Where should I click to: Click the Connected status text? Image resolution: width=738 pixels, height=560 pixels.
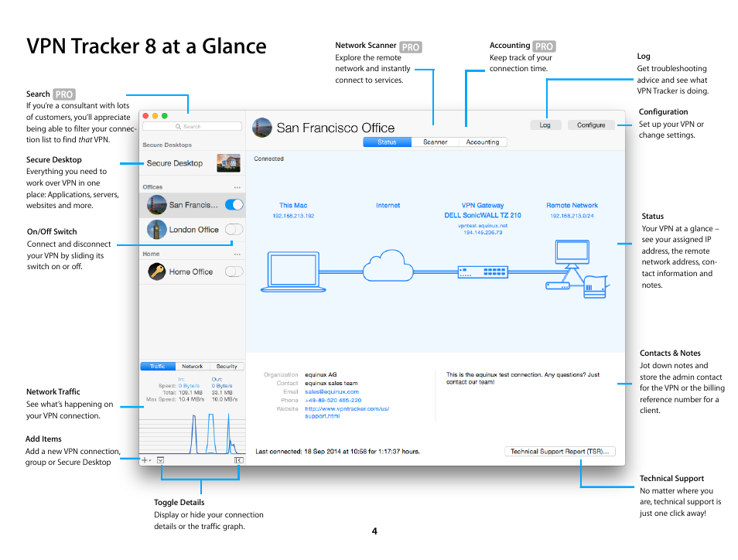(268, 159)
